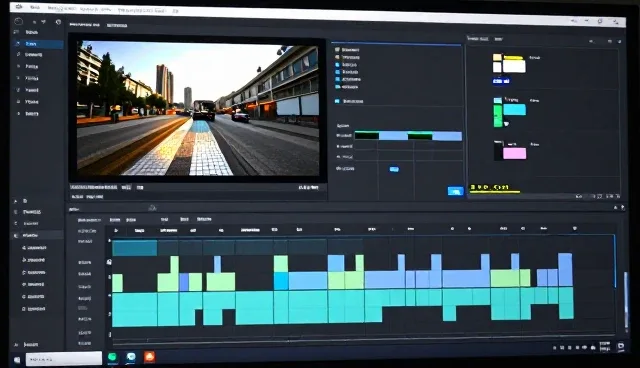The width and height of the screenshot is (640, 368).
Task: Click the icon at the bottom-right corner of the timeline
Action: pos(621,346)
